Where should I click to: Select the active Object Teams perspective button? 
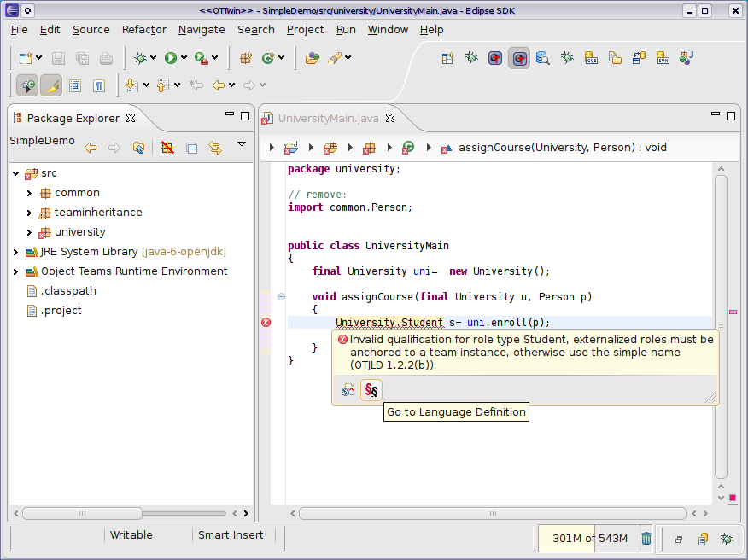coord(519,58)
